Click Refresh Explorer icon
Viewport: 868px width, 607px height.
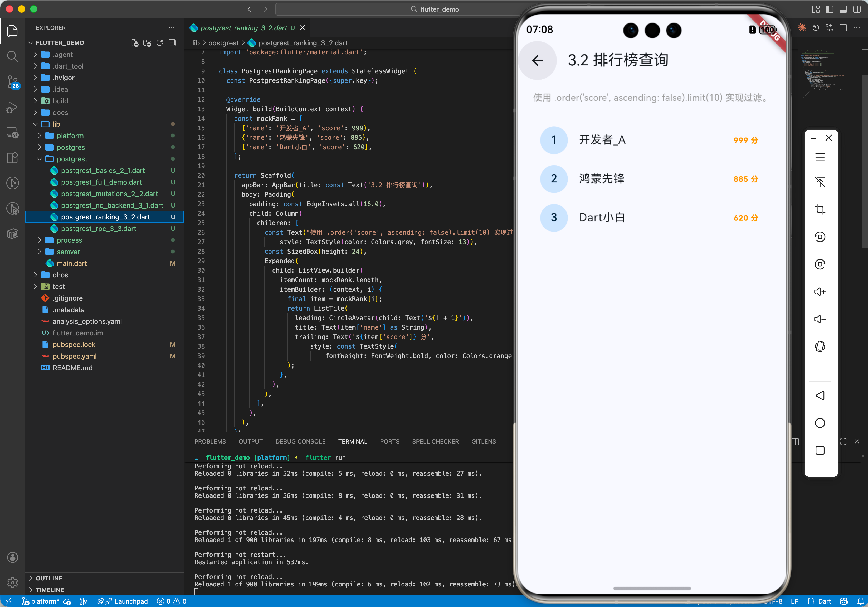[159, 43]
